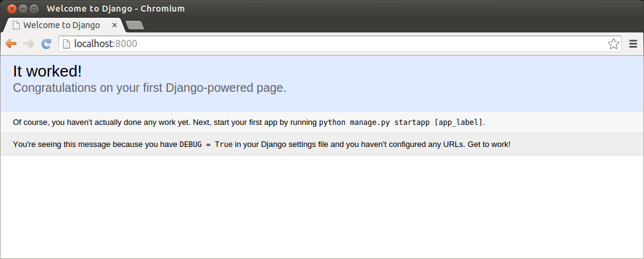Click the Congratulations subtitle text
Image resolution: width=644 pixels, height=259 pixels.
pos(150,88)
